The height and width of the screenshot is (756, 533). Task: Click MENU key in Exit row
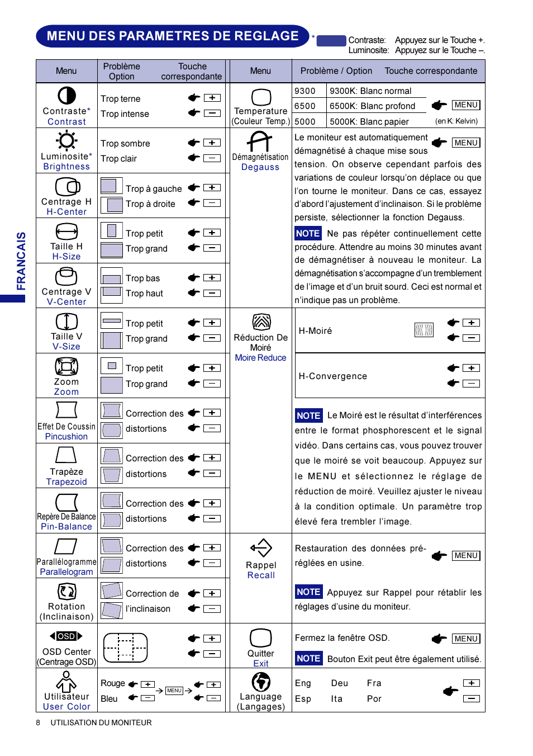[x=466, y=639]
